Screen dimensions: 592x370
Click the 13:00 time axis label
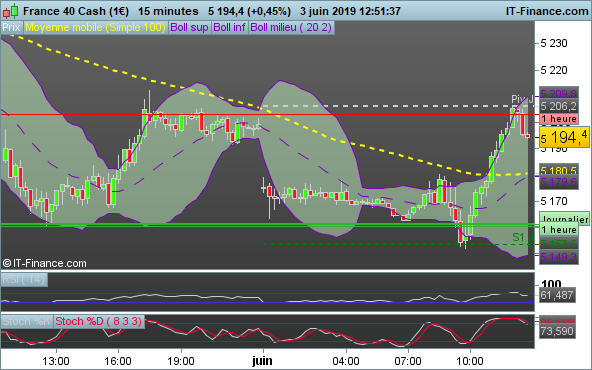pyautogui.click(x=56, y=361)
